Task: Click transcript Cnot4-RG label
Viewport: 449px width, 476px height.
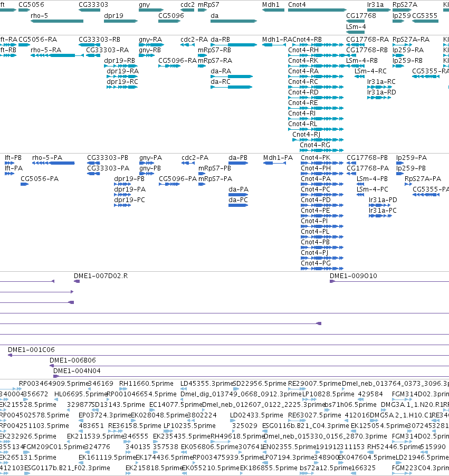Action: [x=315, y=145]
